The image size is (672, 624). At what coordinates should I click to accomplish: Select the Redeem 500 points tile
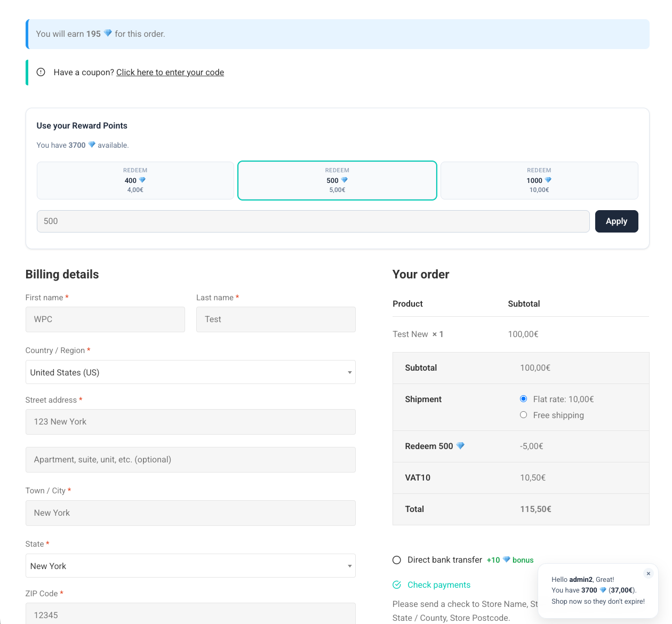point(337,180)
